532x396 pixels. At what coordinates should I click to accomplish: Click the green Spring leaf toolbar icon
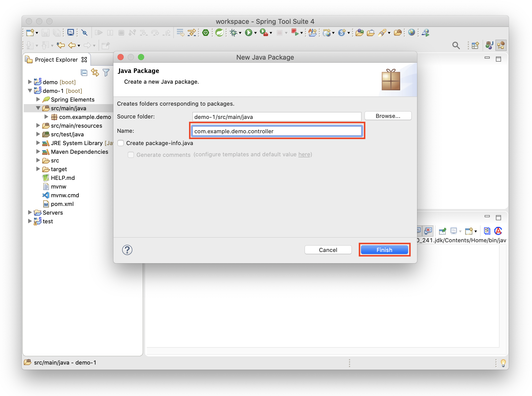tap(219, 33)
